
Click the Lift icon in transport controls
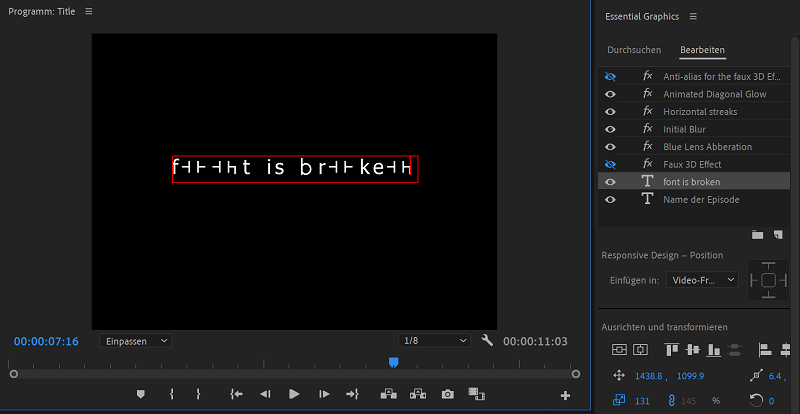coord(388,394)
